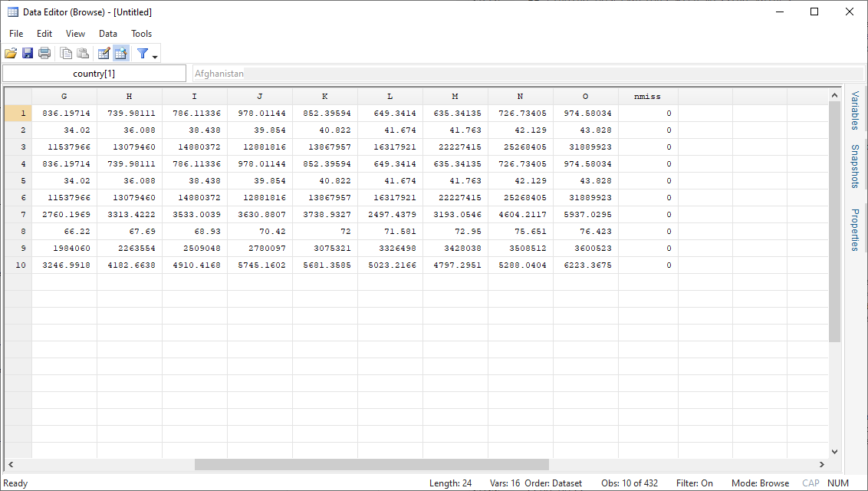Click the vertical scrollbar thumb

click(834, 222)
